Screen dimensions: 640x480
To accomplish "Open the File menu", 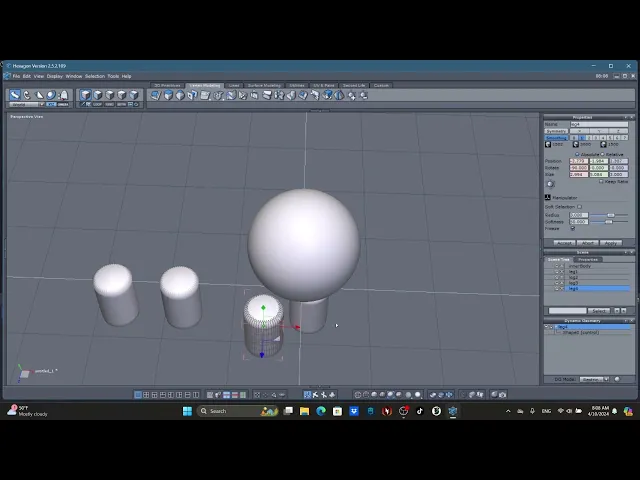I will click(x=16, y=76).
